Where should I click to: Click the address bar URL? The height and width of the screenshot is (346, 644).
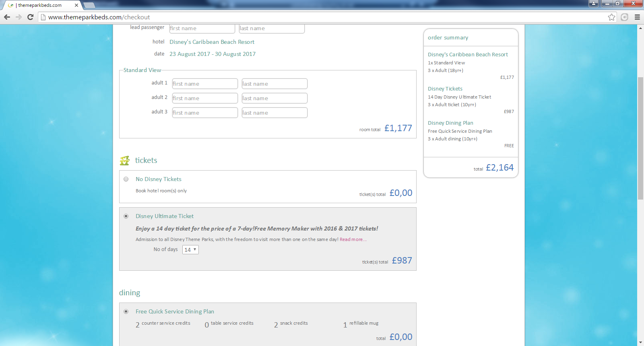tap(99, 17)
